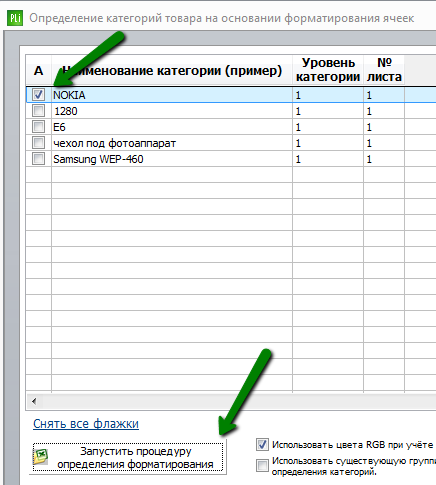Click the PLi application icon in title bar
The image size is (436, 485).
pos(15,18)
